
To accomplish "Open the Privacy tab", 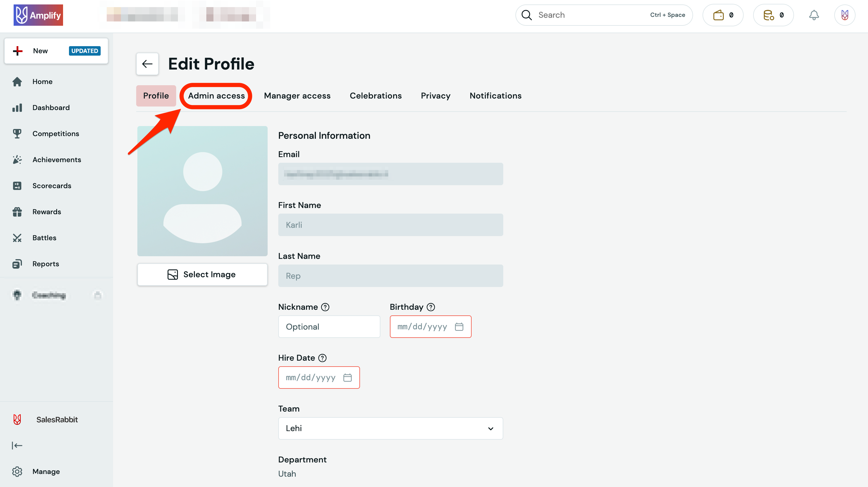I will [435, 96].
